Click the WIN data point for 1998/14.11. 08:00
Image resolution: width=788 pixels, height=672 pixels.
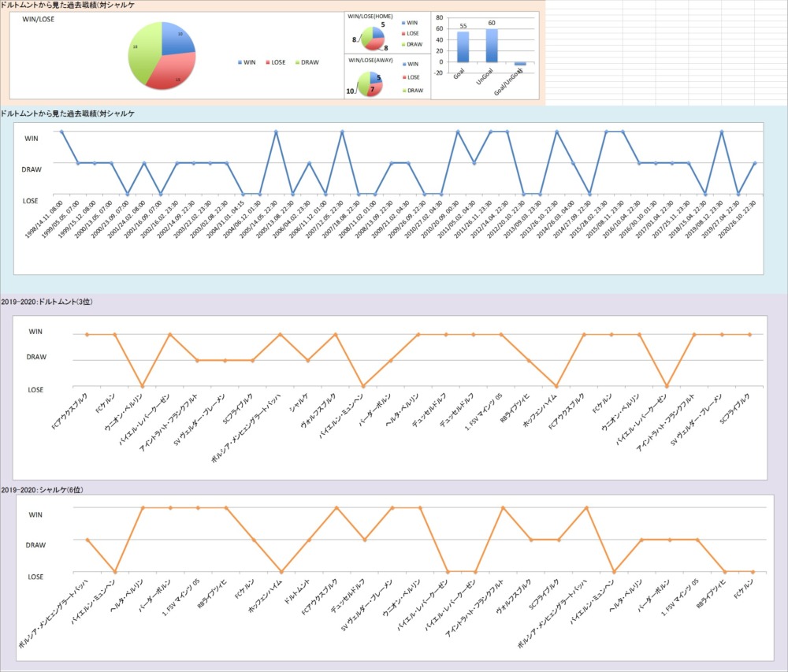tap(61, 132)
